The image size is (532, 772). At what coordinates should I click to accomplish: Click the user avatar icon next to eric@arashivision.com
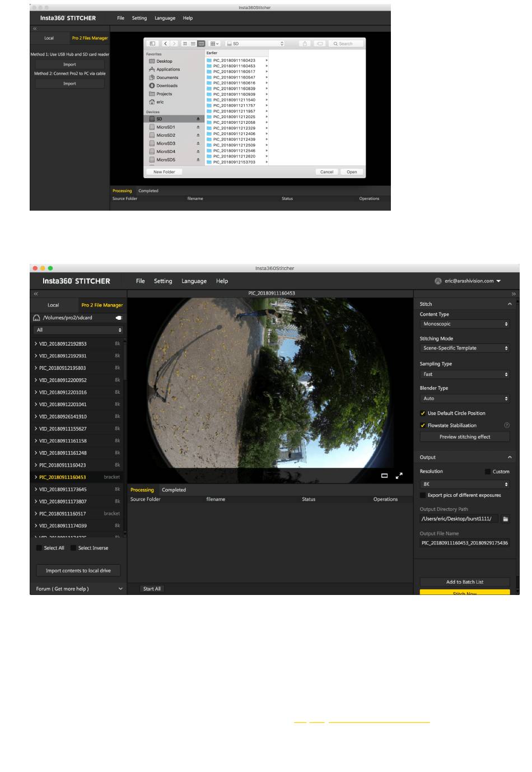pyautogui.click(x=438, y=281)
